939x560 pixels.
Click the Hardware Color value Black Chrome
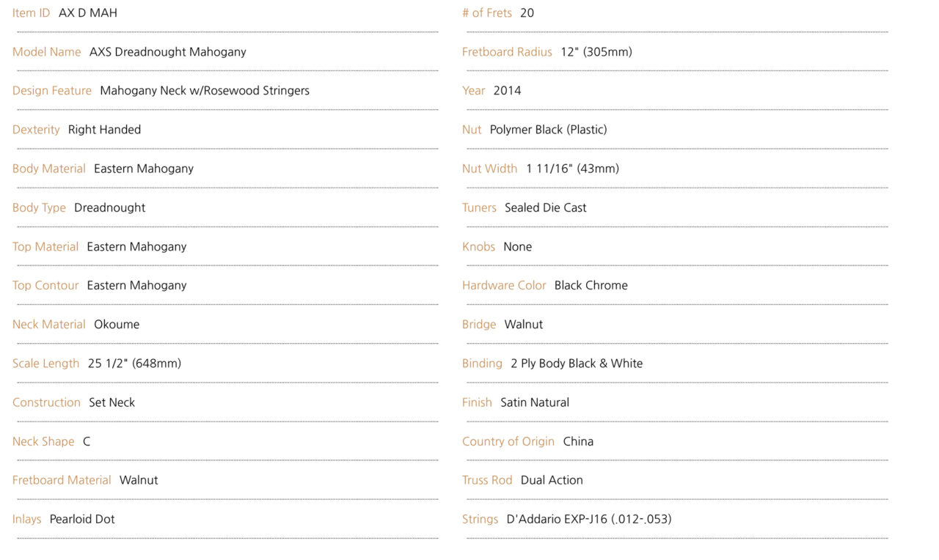(x=591, y=285)
